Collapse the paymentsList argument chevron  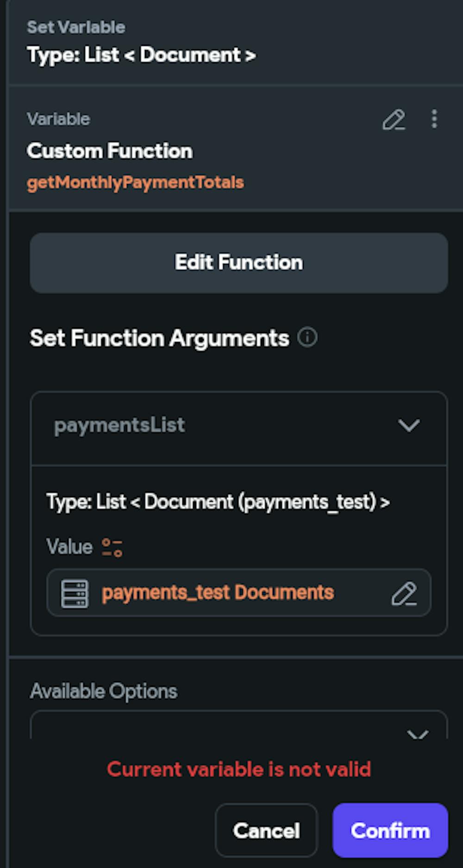click(409, 425)
